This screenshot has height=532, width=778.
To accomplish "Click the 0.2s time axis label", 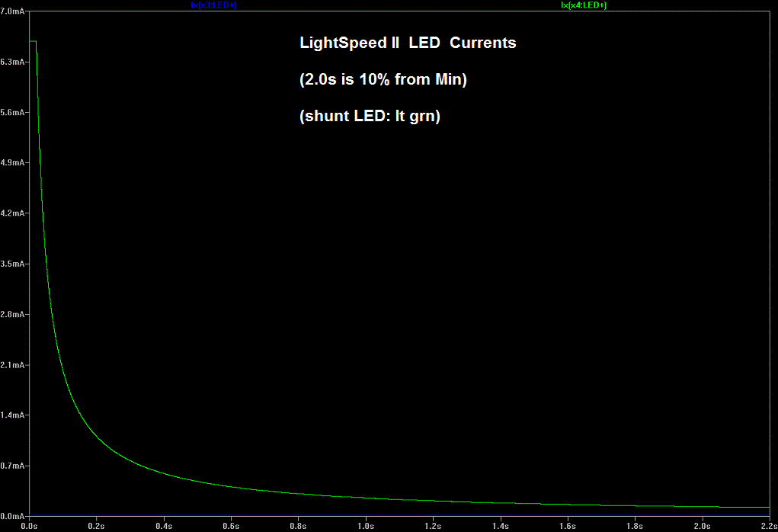I will coord(96,526).
